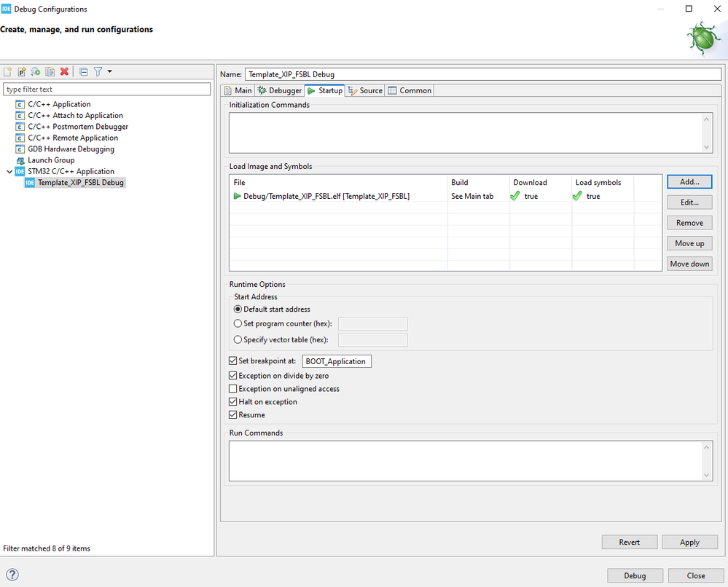Screen dimensions: 728x587
Task: Click the Edit... button
Action: click(x=689, y=202)
